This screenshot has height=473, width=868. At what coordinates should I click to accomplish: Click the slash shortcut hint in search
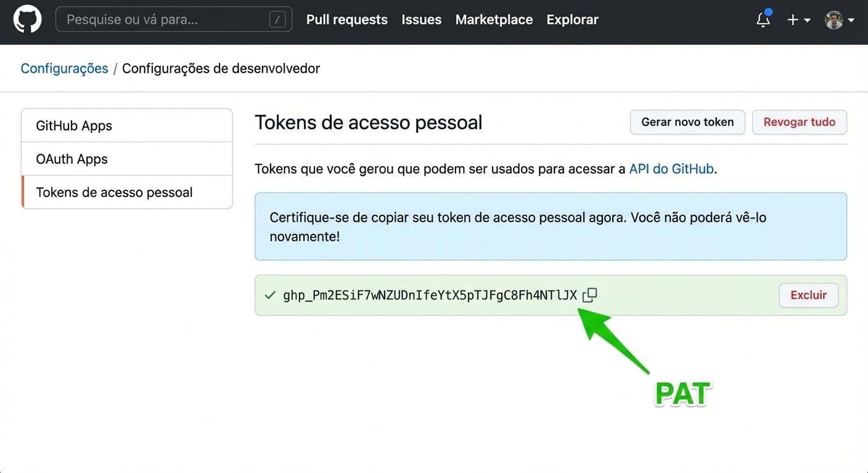[x=277, y=20]
